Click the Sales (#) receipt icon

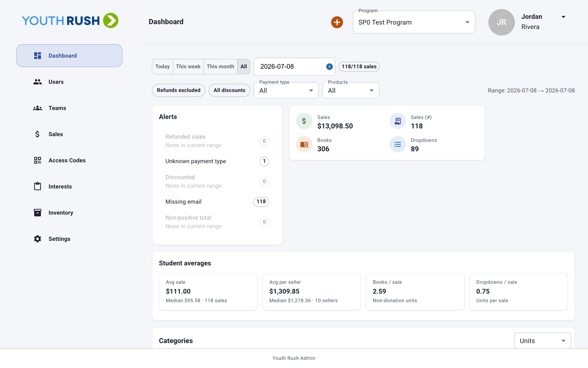(x=398, y=121)
